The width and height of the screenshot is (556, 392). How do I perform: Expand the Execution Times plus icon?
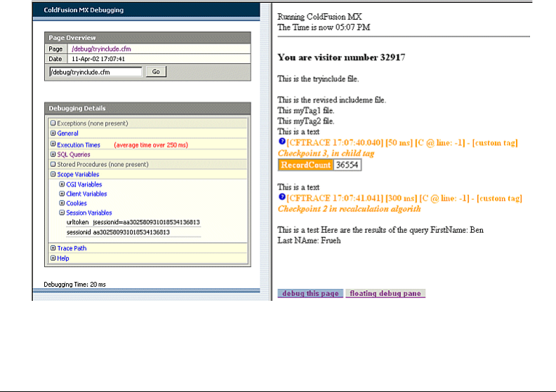[53, 144]
